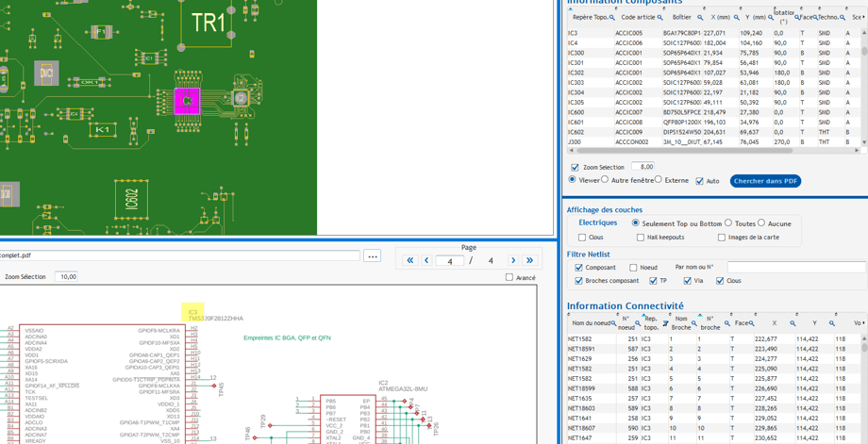
Task: Click components table vertical scrollbar down arrow
Action: (x=864, y=142)
